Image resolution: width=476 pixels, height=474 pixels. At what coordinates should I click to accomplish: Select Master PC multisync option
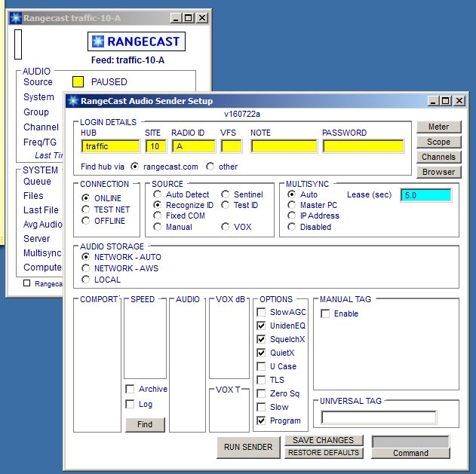(292, 205)
